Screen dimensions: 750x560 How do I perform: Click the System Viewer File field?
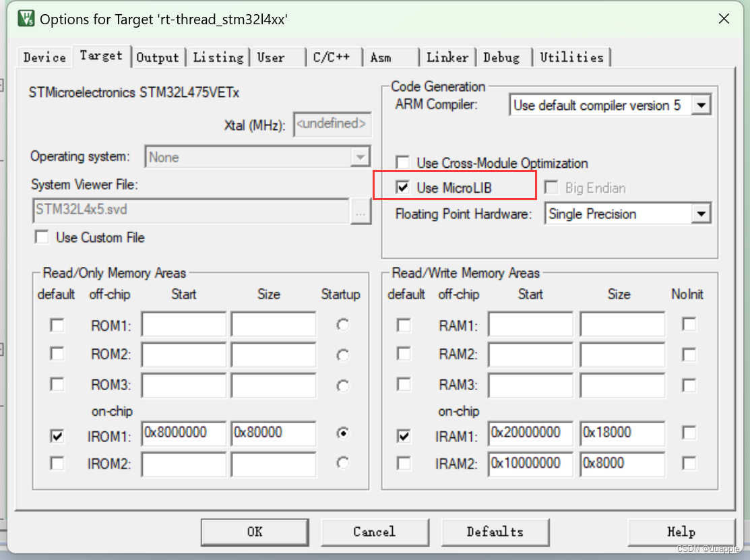(191, 210)
